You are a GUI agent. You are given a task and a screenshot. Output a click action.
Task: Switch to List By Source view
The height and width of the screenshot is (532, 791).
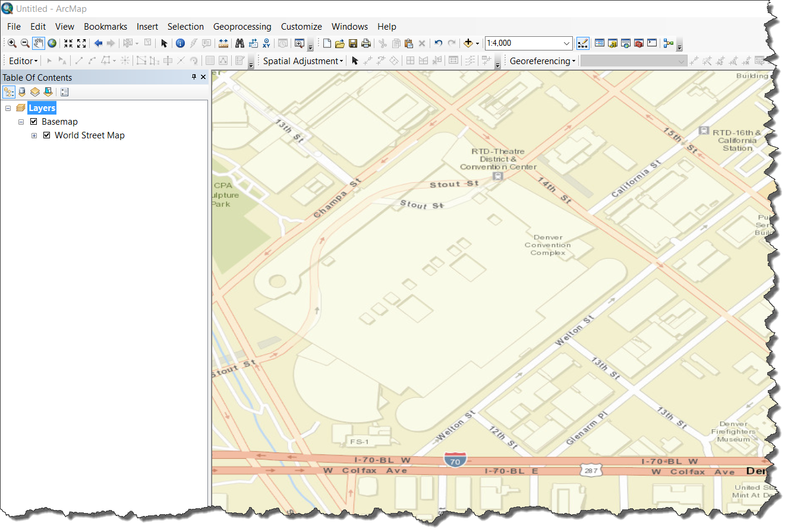(x=22, y=92)
